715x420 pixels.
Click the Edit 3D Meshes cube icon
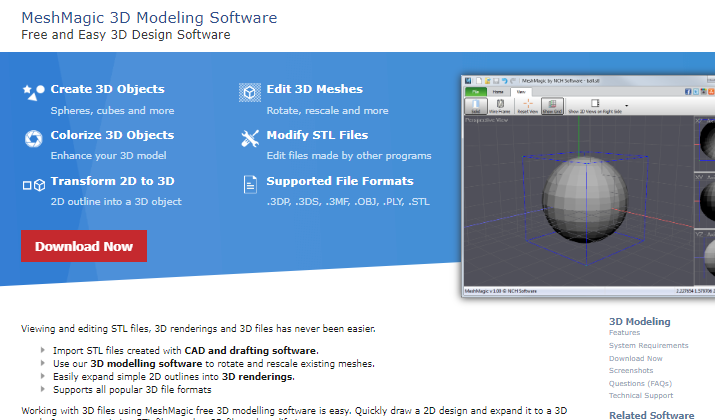250,93
